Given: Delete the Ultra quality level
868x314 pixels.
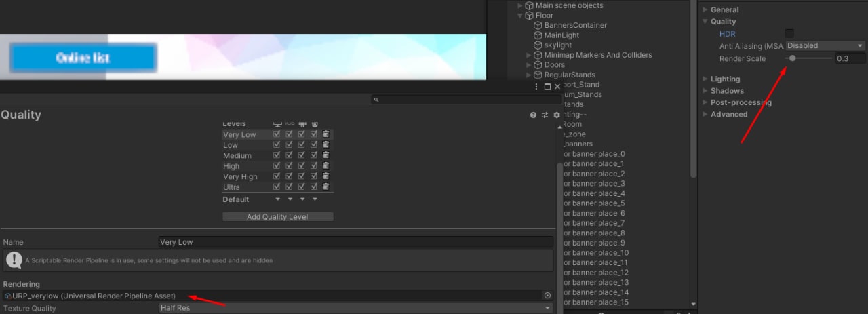Looking at the screenshot, I should 326,187.
